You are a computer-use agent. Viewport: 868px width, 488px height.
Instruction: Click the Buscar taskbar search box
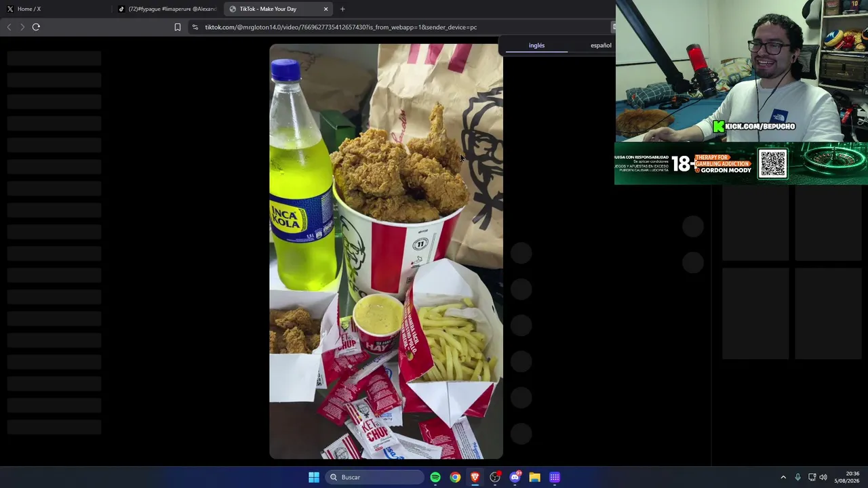coord(374,477)
